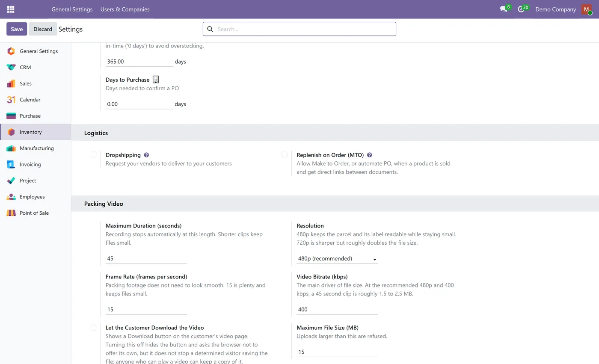This screenshot has height=364, width=599.
Task: Click the Manufacturing sidebar icon
Action: tap(11, 148)
